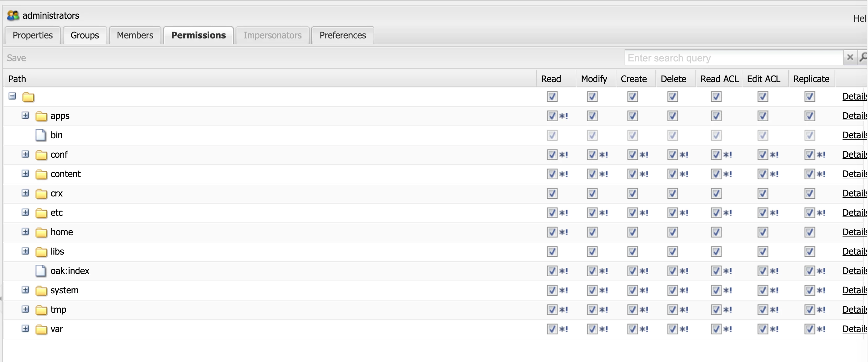Click the oak:index file icon

(x=41, y=271)
